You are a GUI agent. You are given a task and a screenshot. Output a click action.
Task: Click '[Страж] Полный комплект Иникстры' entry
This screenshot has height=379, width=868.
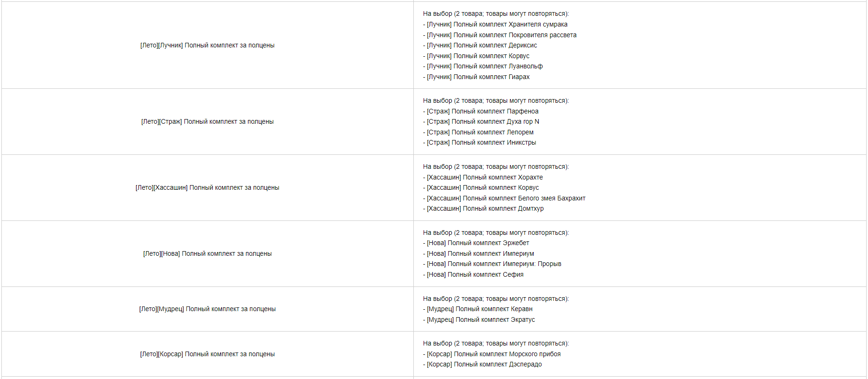click(x=479, y=142)
